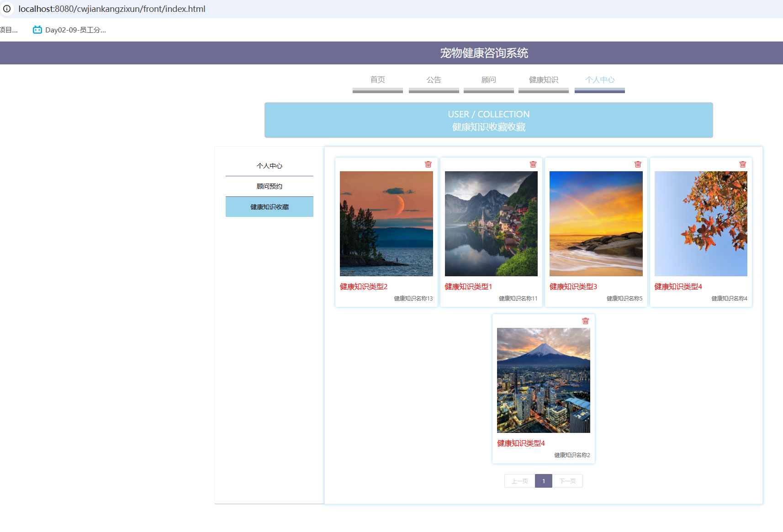Go to the next page 下一页
The height and width of the screenshot is (532, 783).
[567, 481]
